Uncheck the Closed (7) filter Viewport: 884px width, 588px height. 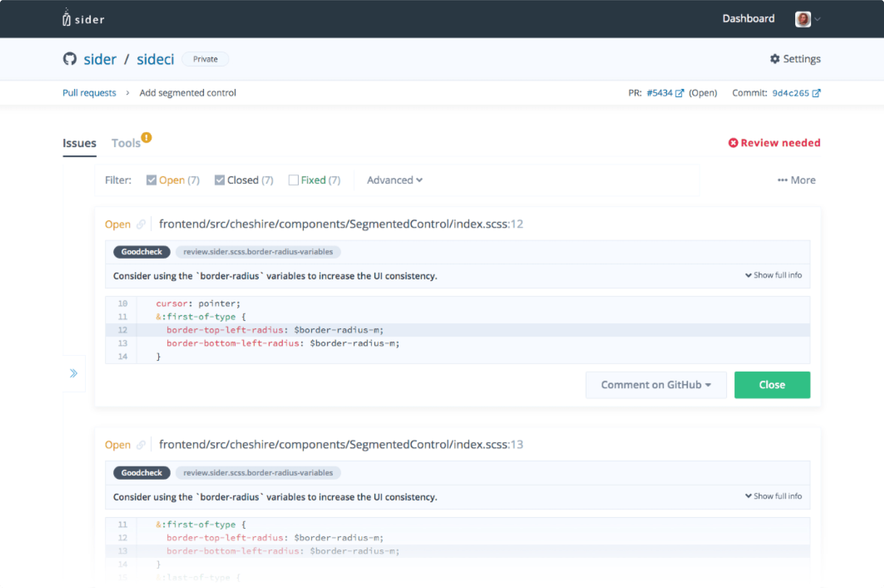click(219, 180)
